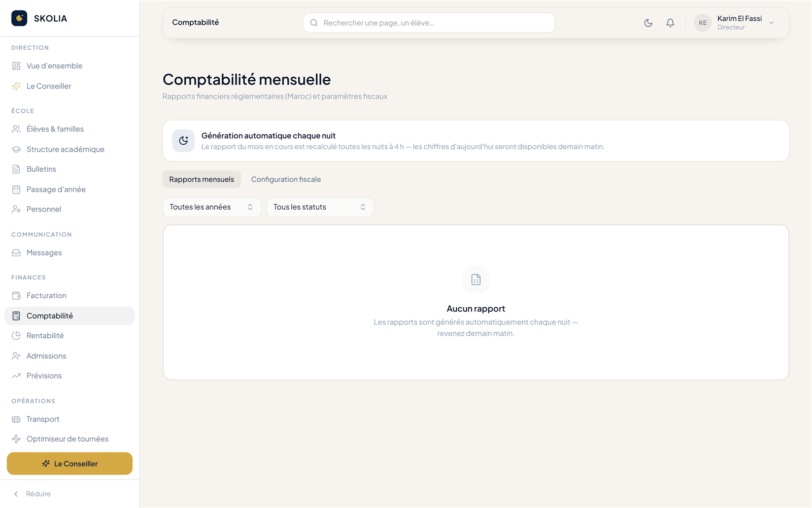Go to the Rentabilité page
The image size is (812, 508).
coord(70,336)
